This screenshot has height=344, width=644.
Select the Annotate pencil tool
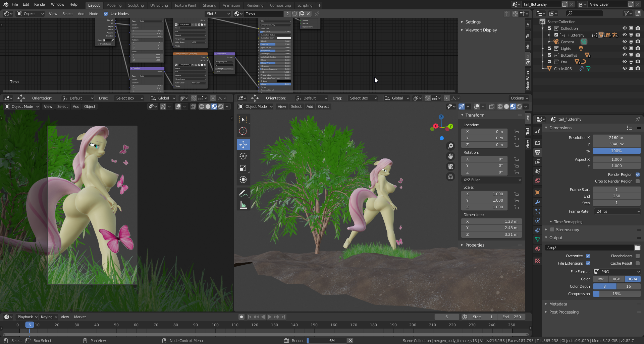point(243,193)
